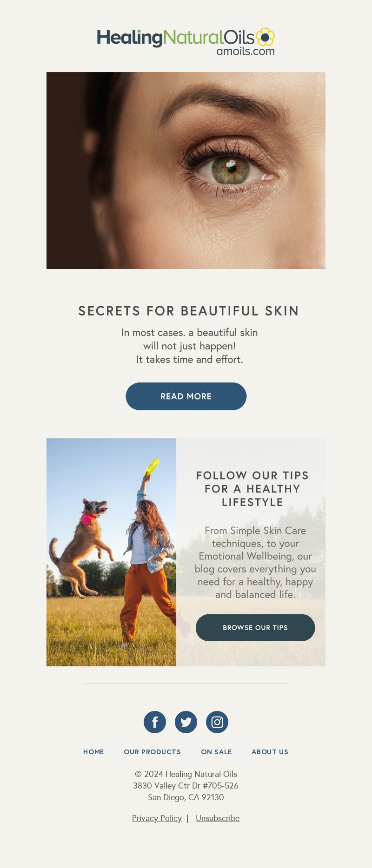Open OUR PRODUCTS footer menu item
Viewport: 372px width, 868px height.
click(x=152, y=752)
